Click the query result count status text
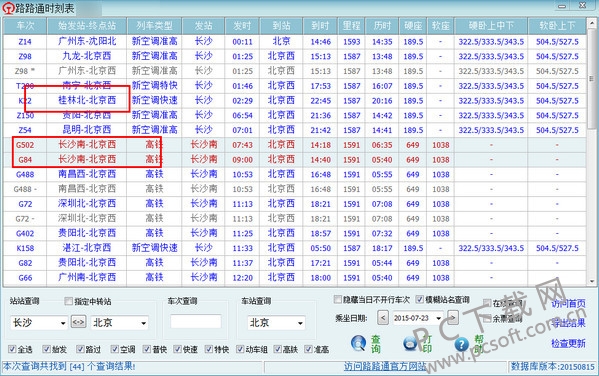This screenshot has height=376, width=599. click(69, 366)
